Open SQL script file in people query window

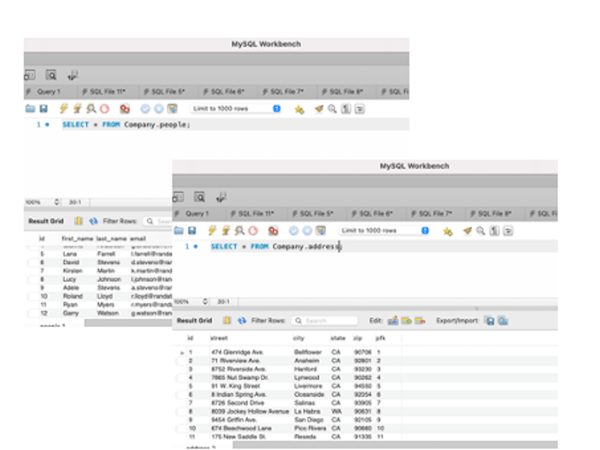(30, 109)
